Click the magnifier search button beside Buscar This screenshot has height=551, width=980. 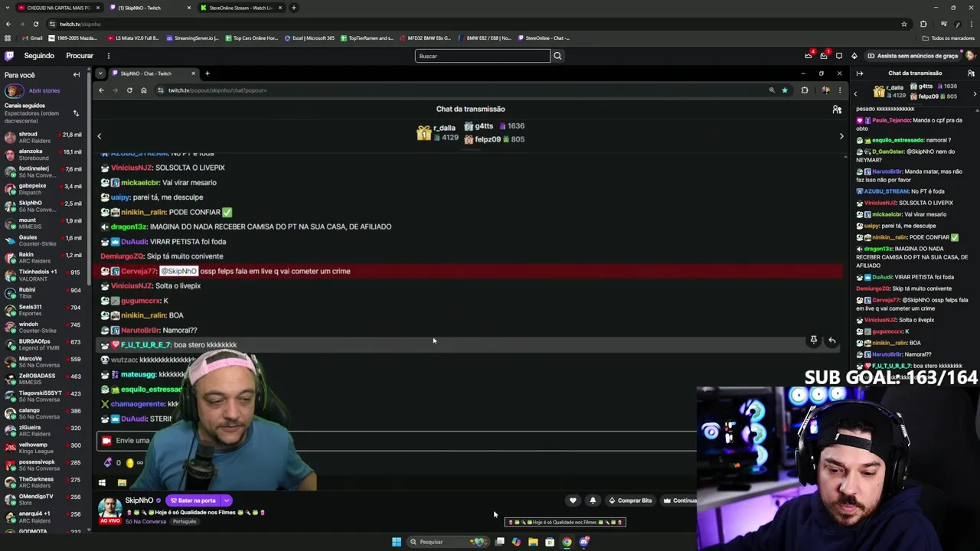557,56
